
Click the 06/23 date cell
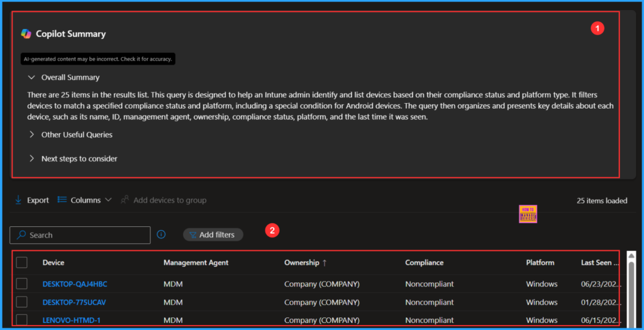click(x=601, y=284)
